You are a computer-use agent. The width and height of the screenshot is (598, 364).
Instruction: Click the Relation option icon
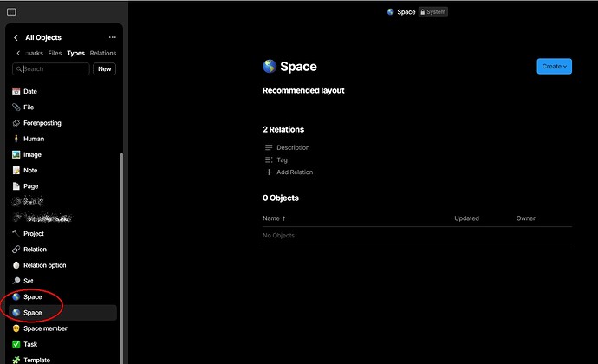(16, 265)
